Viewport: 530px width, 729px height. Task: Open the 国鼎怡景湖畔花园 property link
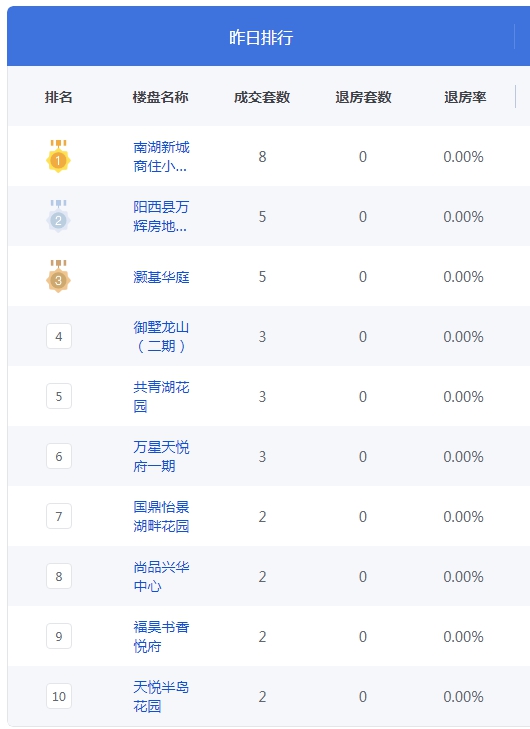(161, 517)
